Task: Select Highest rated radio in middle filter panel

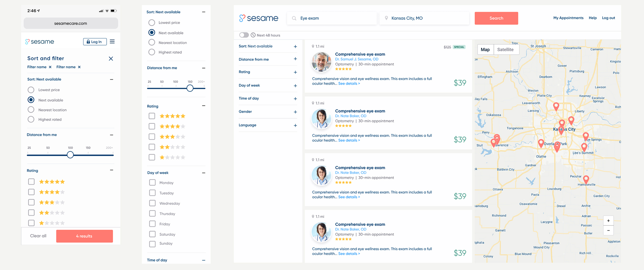Action: (x=151, y=52)
